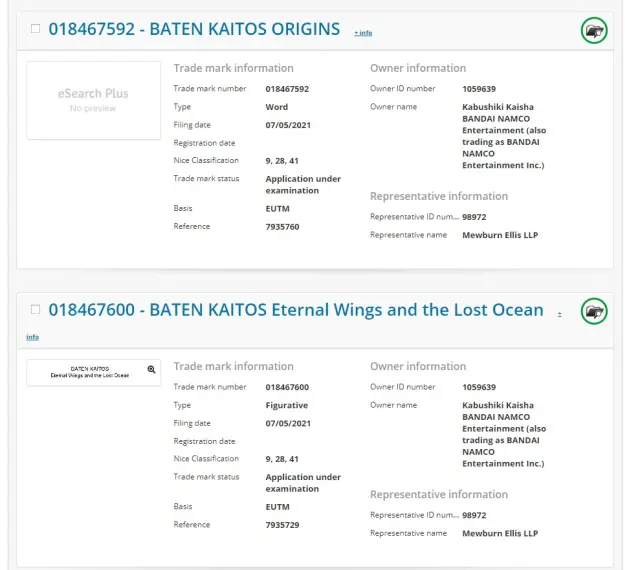640x570 pixels.
Task: Select Nice Classification 9, 28, 41 in ORIGINS entry
Action: [282, 161]
